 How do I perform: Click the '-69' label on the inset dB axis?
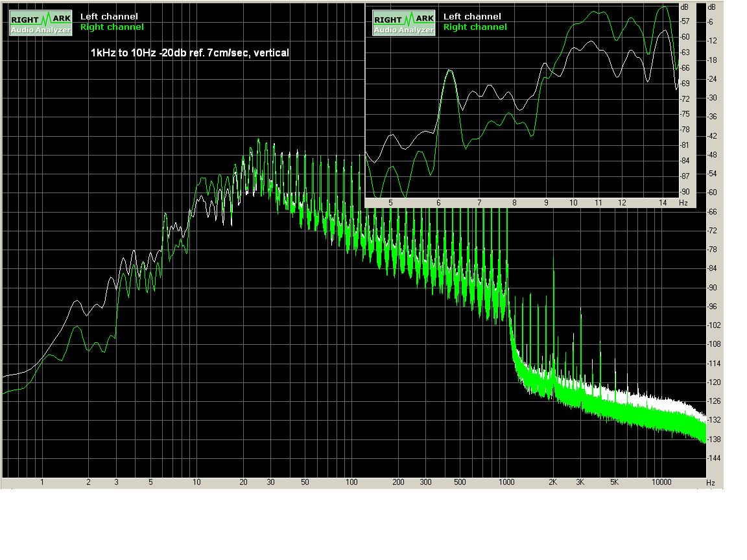point(685,84)
